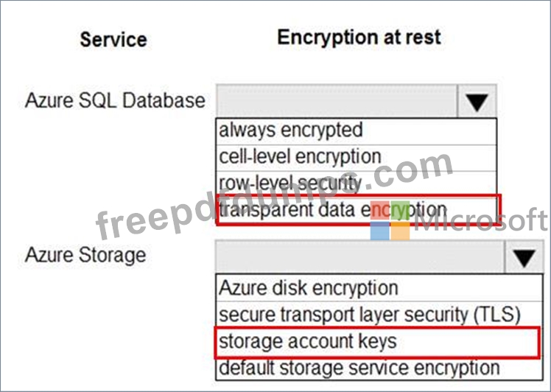Screen dimensions: 551x392
Task: Pick the row-level security option
Action: coord(357,183)
